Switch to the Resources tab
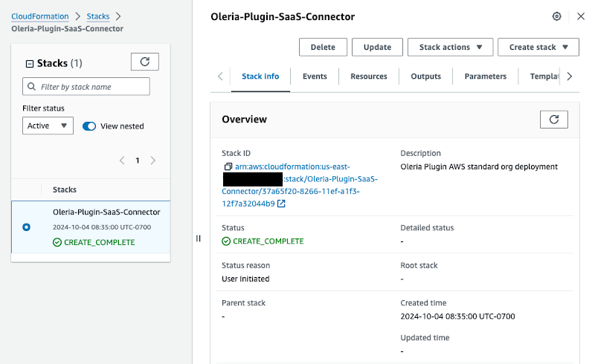The image size is (595, 364). pos(368,77)
